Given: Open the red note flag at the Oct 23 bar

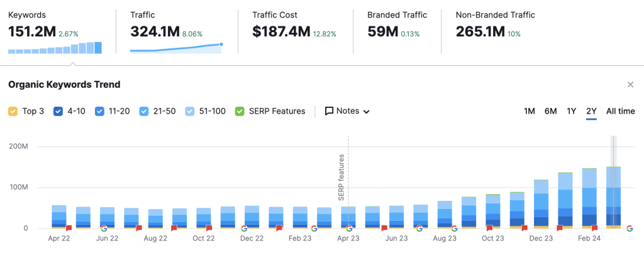Looking at the screenshot, I should pyautogui.click(x=489, y=229).
